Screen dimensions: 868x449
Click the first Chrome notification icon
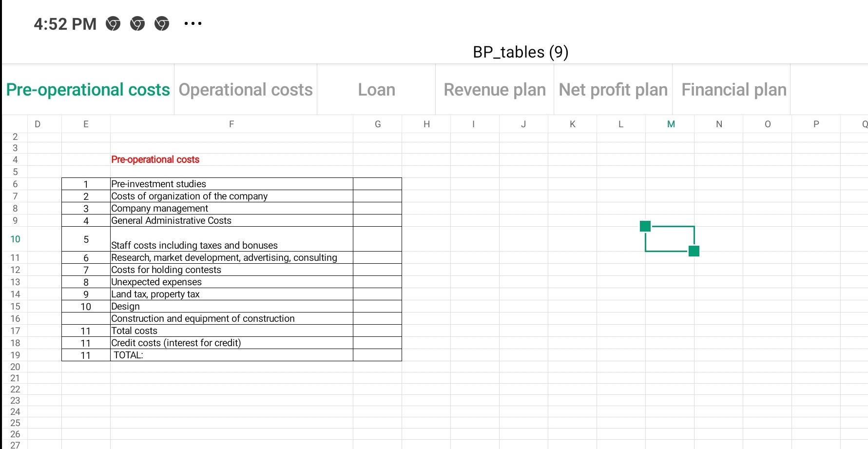click(x=113, y=23)
